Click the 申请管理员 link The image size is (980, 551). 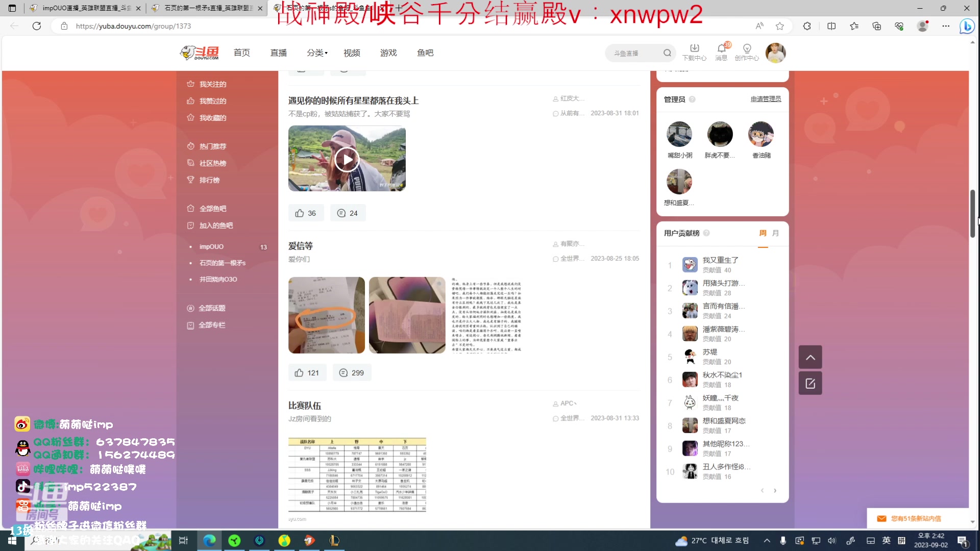click(765, 99)
